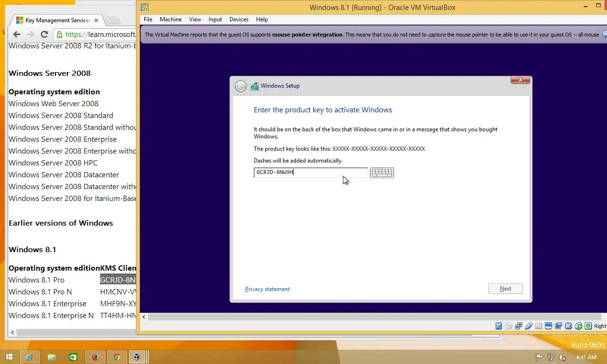Open the VirtualBox Devices menu
The width and height of the screenshot is (607, 364).
pyautogui.click(x=239, y=19)
